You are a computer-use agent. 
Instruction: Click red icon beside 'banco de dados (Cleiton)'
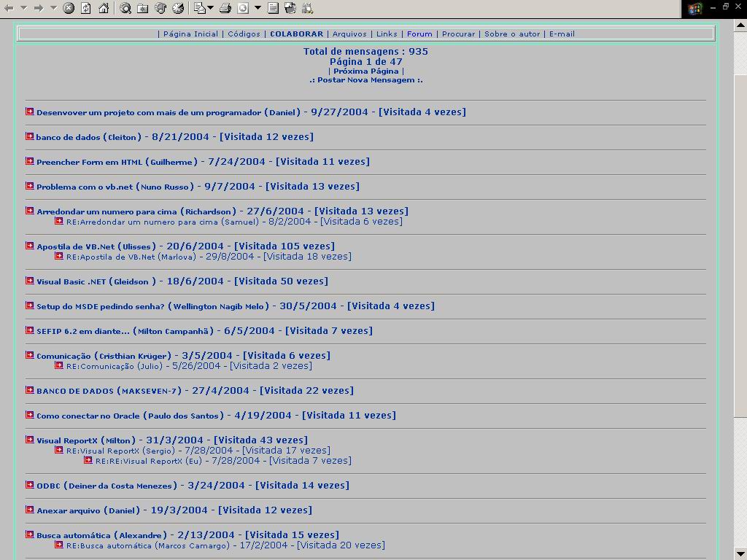[x=29, y=136]
